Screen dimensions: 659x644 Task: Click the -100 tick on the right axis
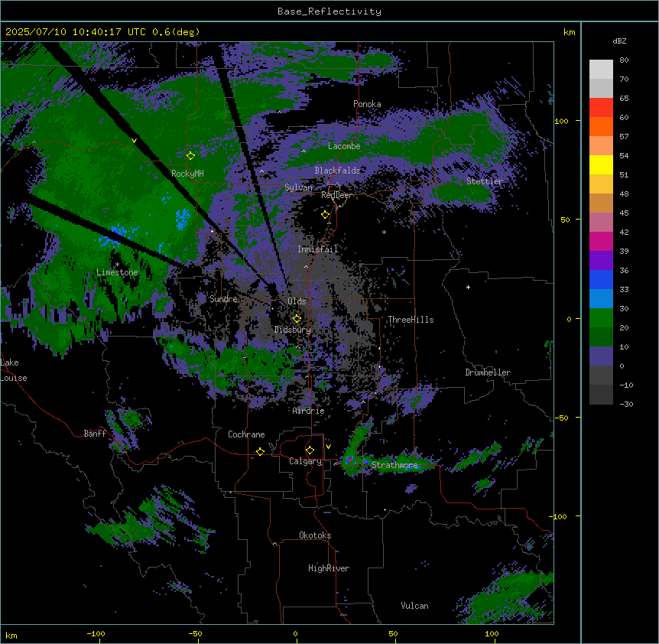click(559, 516)
